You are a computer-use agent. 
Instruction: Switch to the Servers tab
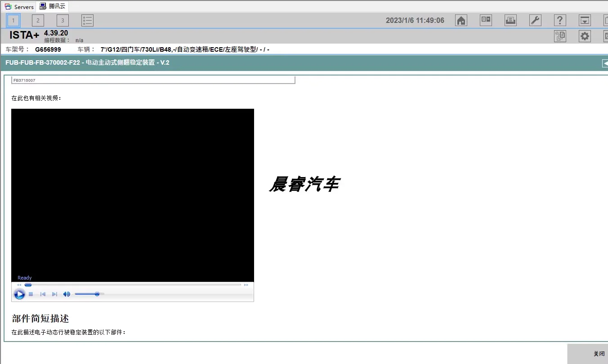(x=19, y=7)
